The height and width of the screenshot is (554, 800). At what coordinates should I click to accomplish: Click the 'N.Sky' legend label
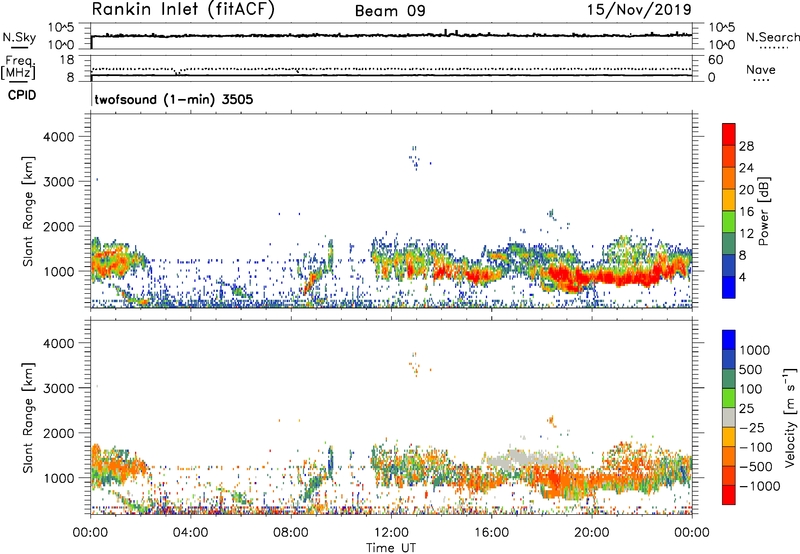(x=19, y=37)
